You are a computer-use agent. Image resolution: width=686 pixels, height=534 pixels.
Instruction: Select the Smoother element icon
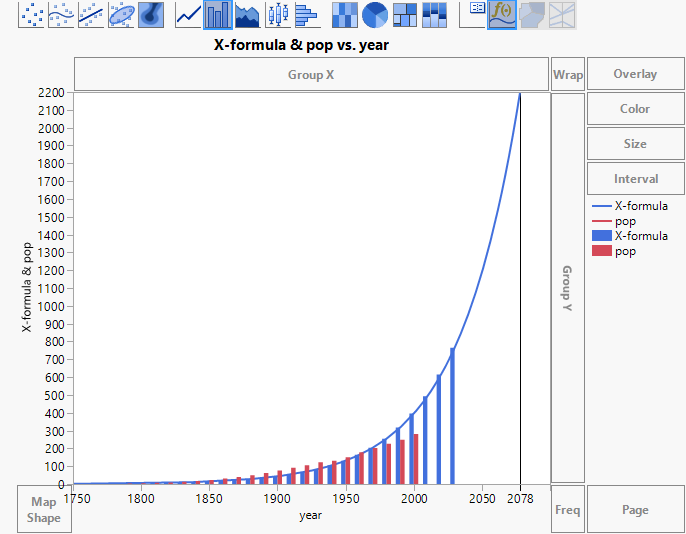[x=61, y=13]
